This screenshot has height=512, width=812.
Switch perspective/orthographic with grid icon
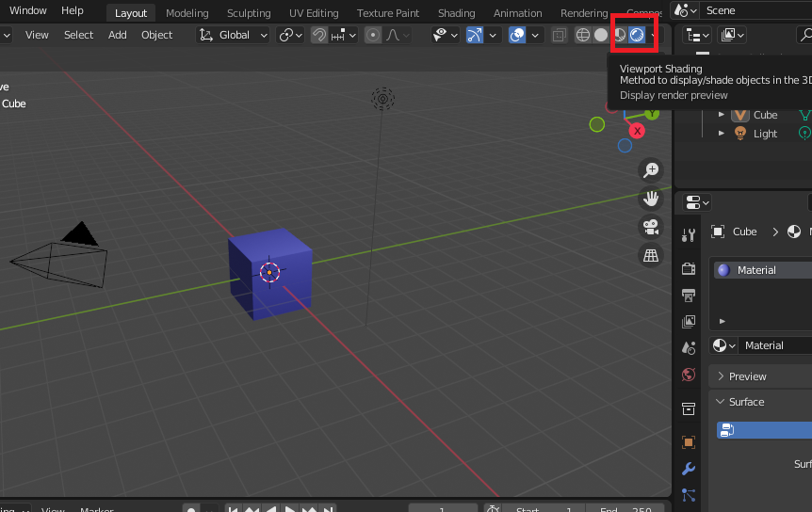click(650, 255)
